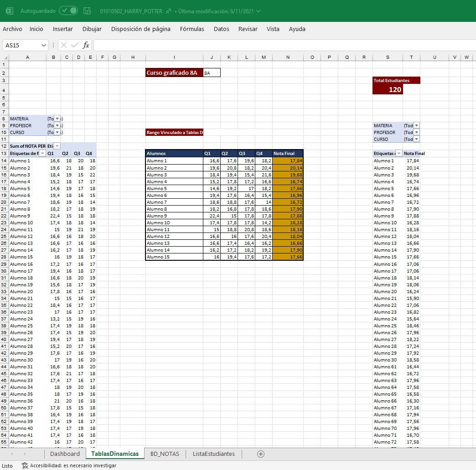Open the right PROFESOR filter dropdown
This screenshot has height=470, width=476.
pos(417,132)
